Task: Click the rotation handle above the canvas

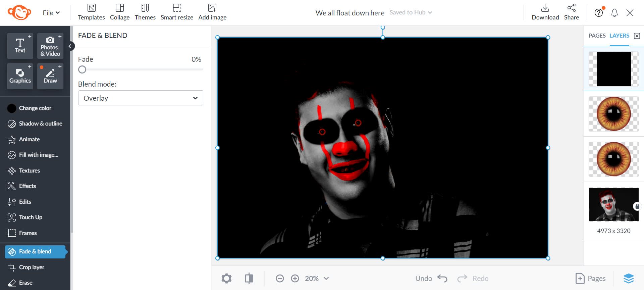Action: pyautogui.click(x=383, y=28)
